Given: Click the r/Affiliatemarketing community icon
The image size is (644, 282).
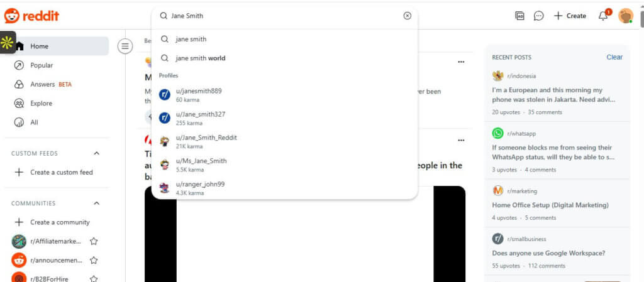Looking at the screenshot, I should (19, 241).
